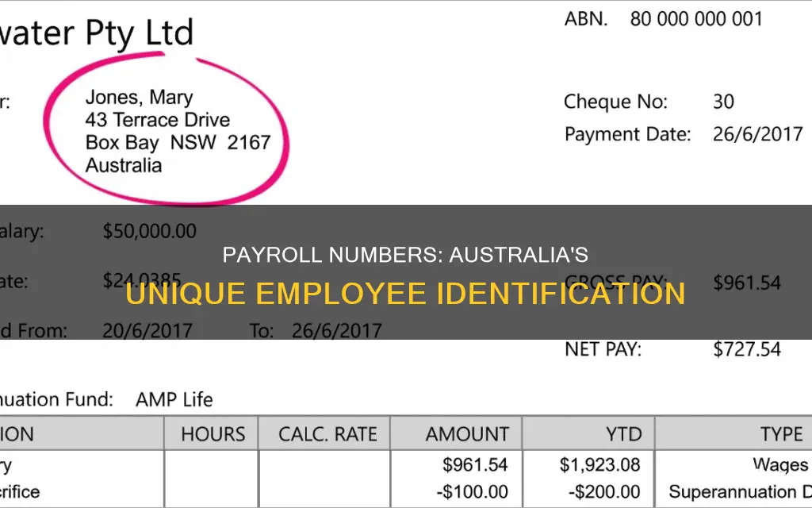812x508 pixels.
Task: Click the period start date 20/6/2017
Action: pyautogui.click(x=147, y=331)
